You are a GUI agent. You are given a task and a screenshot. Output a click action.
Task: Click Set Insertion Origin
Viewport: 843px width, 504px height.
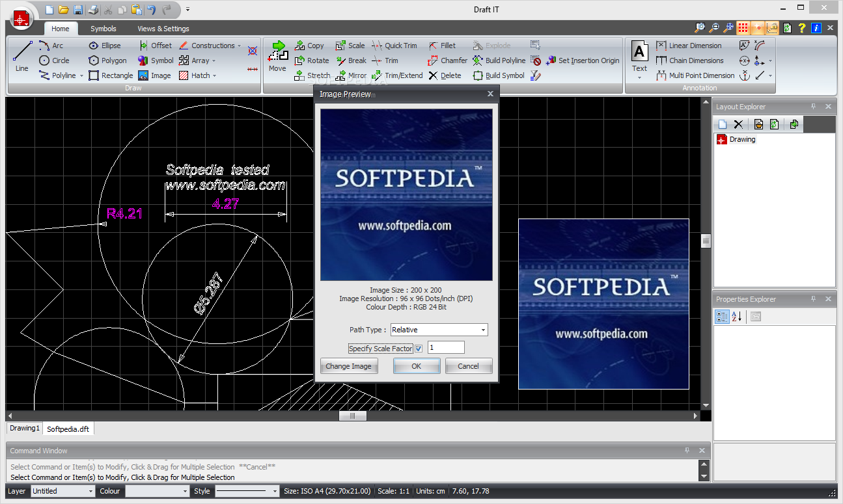(x=583, y=60)
